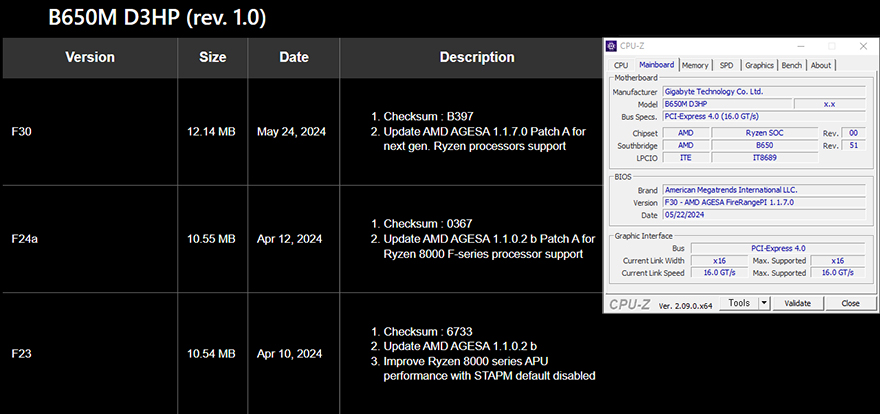The image size is (880, 414).
Task: Select the Mainboard tab
Action: 657,65
